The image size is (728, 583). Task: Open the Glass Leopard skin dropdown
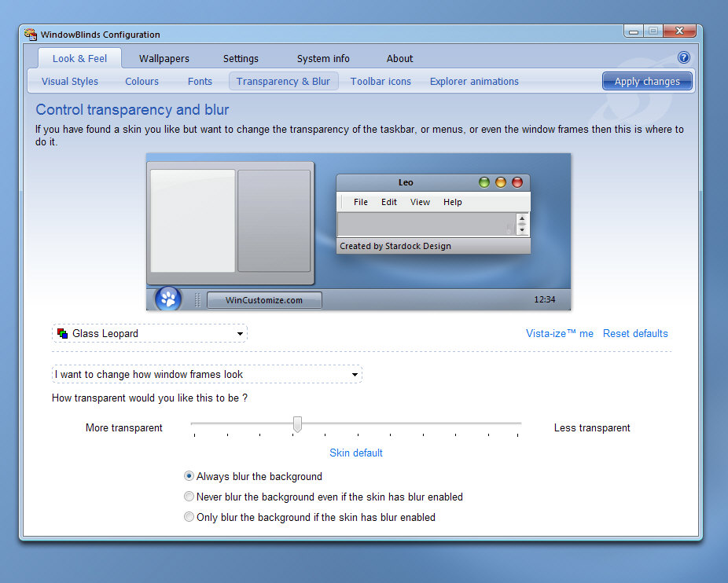(149, 333)
